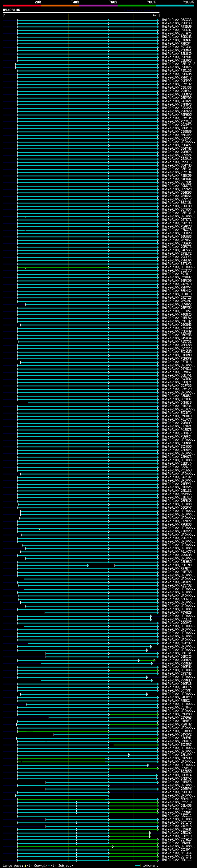Select the UniRef100_P35134 hit
The image size is (197, 868).
coord(176,172)
